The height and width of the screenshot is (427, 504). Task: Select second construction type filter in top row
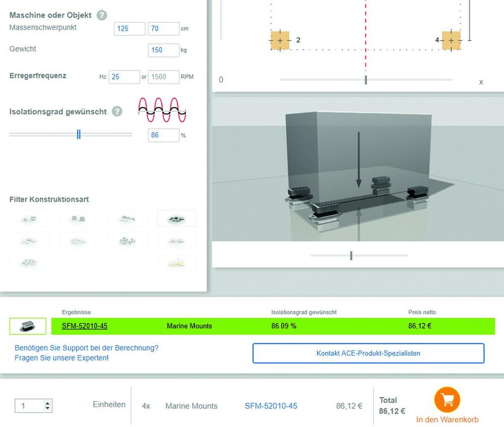78,219
